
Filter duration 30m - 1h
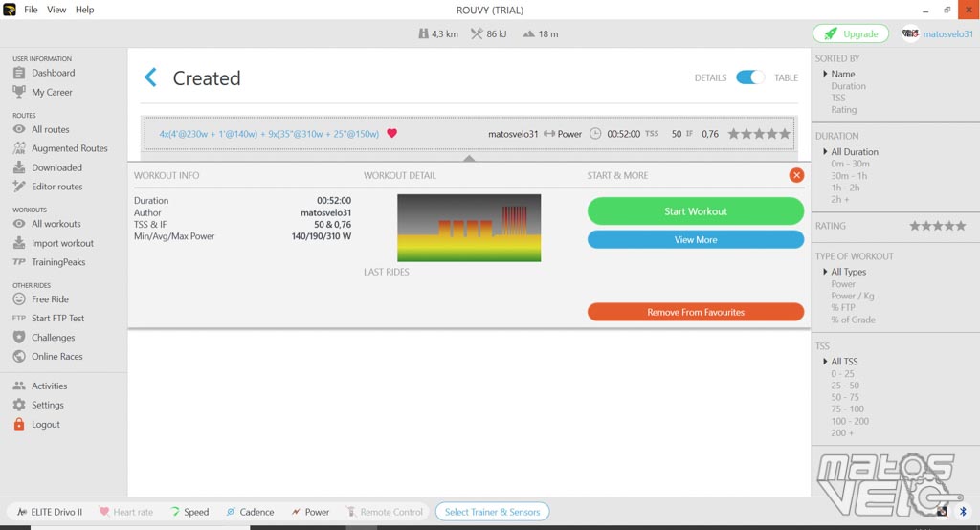click(849, 176)
